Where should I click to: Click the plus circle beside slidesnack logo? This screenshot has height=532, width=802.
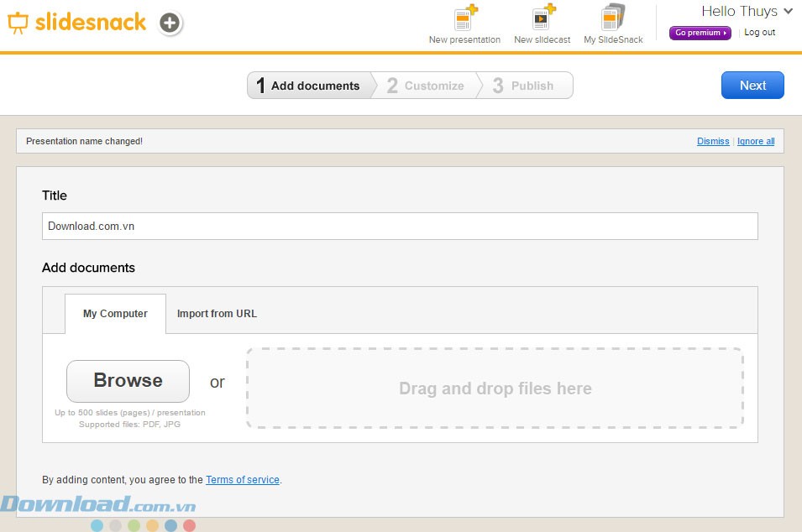coord(170,23)
